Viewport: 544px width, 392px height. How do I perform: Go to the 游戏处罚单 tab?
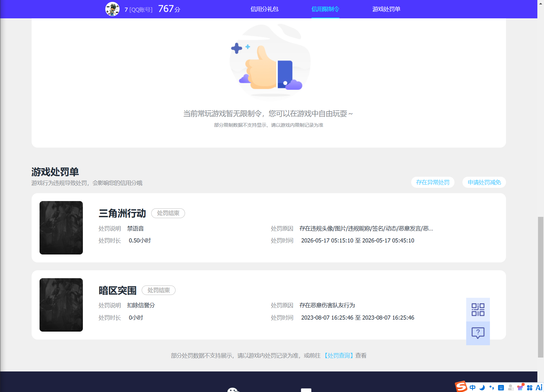click(x=386, y=9)
